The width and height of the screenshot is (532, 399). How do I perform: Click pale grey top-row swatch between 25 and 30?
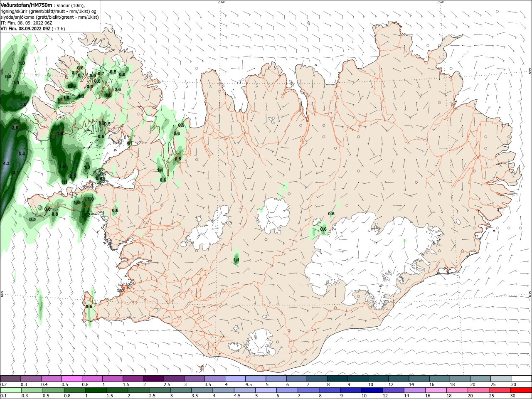[x=502, y=379]
